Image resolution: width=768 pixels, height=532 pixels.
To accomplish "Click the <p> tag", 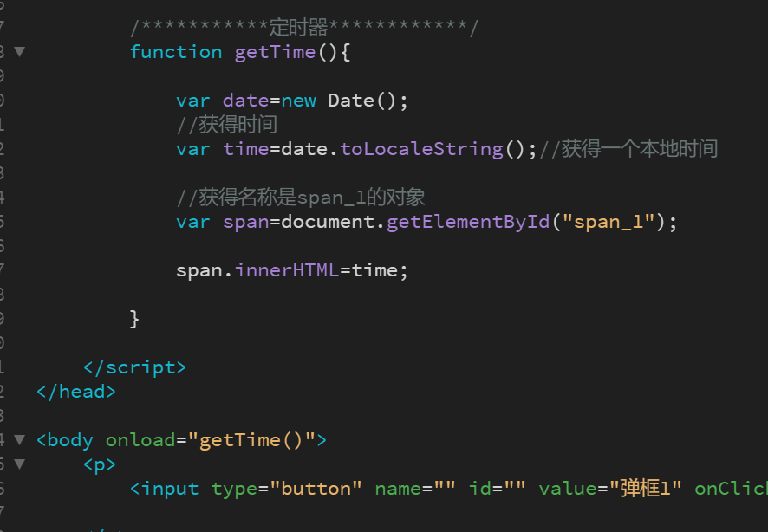I will 100,464.
